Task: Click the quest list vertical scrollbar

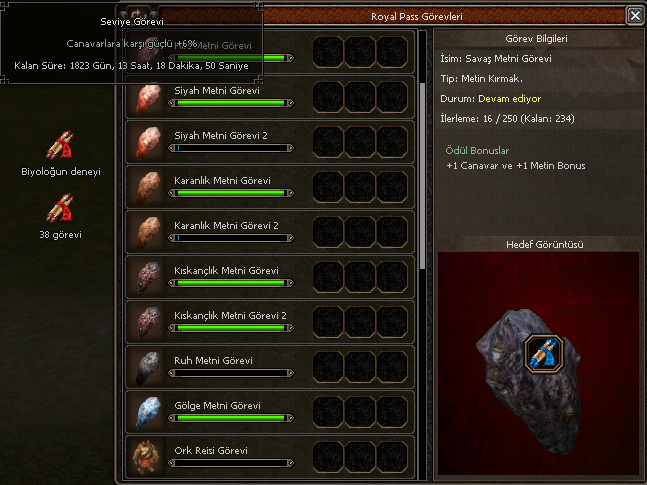Action: [422, 176]
